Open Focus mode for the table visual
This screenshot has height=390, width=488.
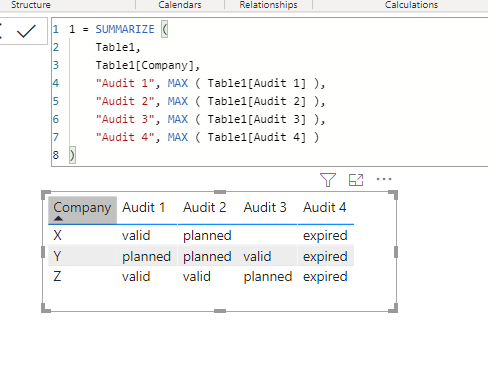coord(356,180)
